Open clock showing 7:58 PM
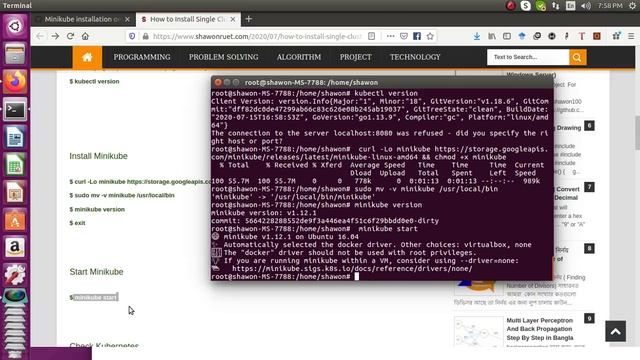 pos(610,6)
